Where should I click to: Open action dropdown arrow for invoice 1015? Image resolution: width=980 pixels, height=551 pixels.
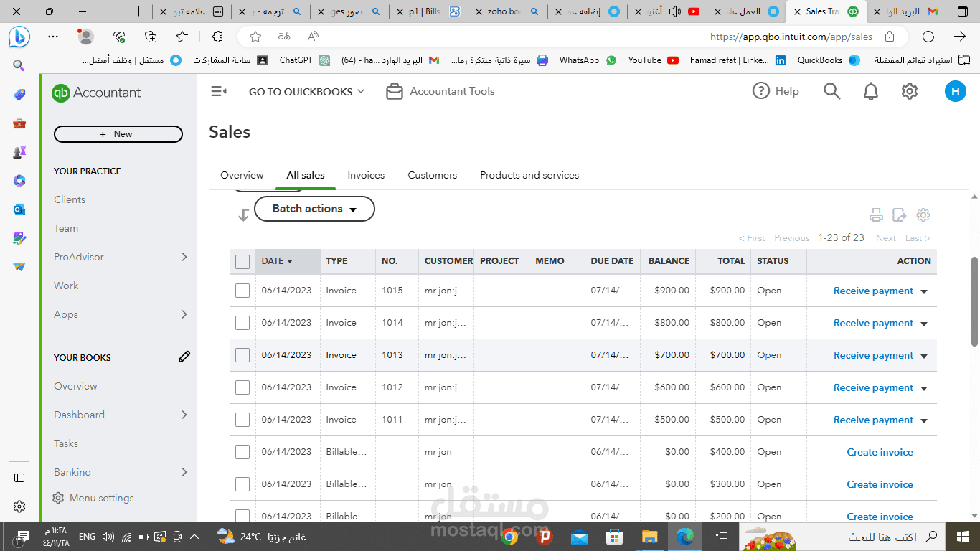click(924, 291)
